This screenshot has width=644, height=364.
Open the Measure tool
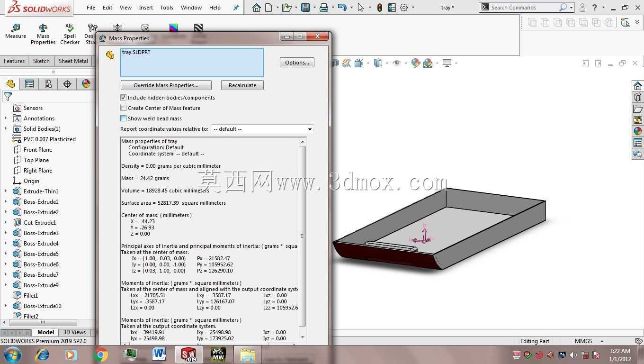click(x=16, y=31)
